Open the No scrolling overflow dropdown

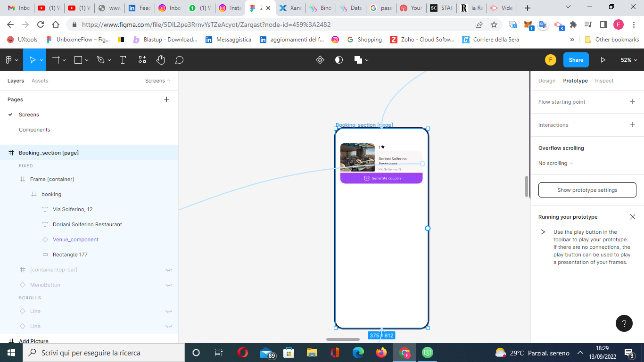click(556, 163)
